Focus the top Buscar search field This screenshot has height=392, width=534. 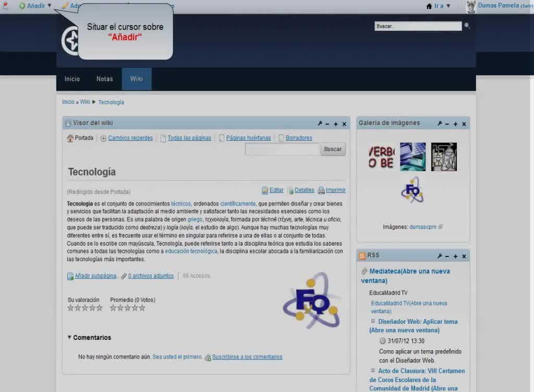tap(418, 26)
